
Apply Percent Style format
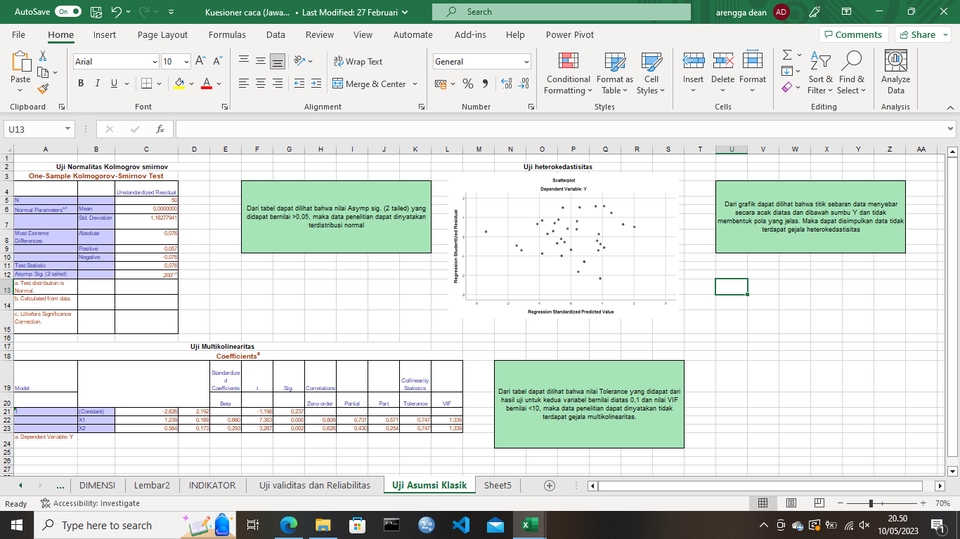(468, 84)
